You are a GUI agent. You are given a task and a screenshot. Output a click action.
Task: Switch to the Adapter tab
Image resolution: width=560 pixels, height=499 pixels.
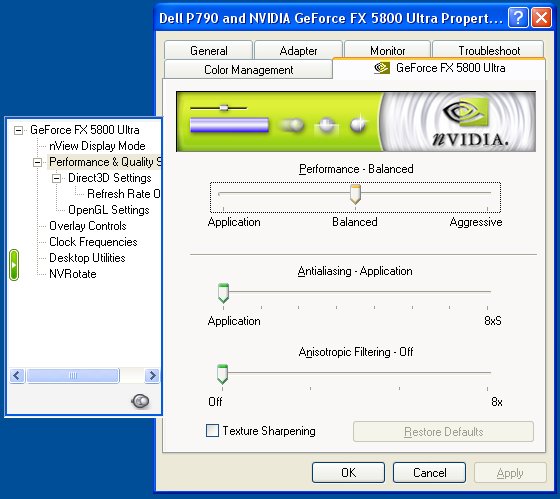coord(298,50)
